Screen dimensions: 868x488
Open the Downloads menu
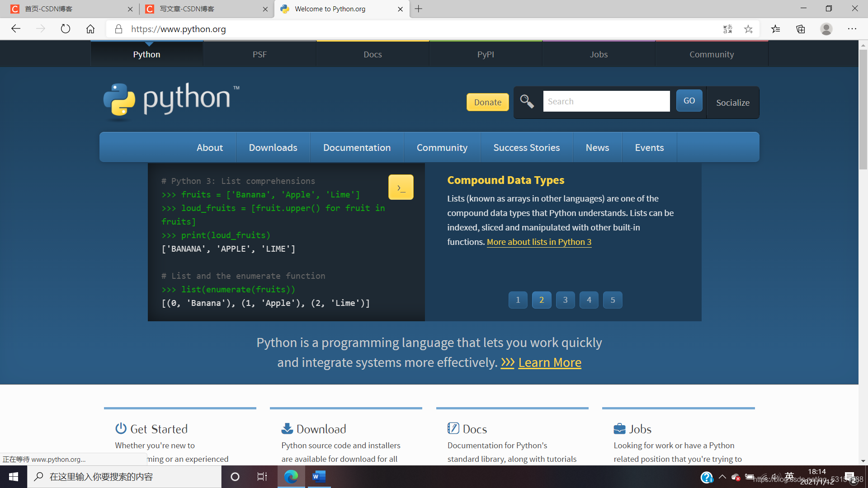(273, 148)
